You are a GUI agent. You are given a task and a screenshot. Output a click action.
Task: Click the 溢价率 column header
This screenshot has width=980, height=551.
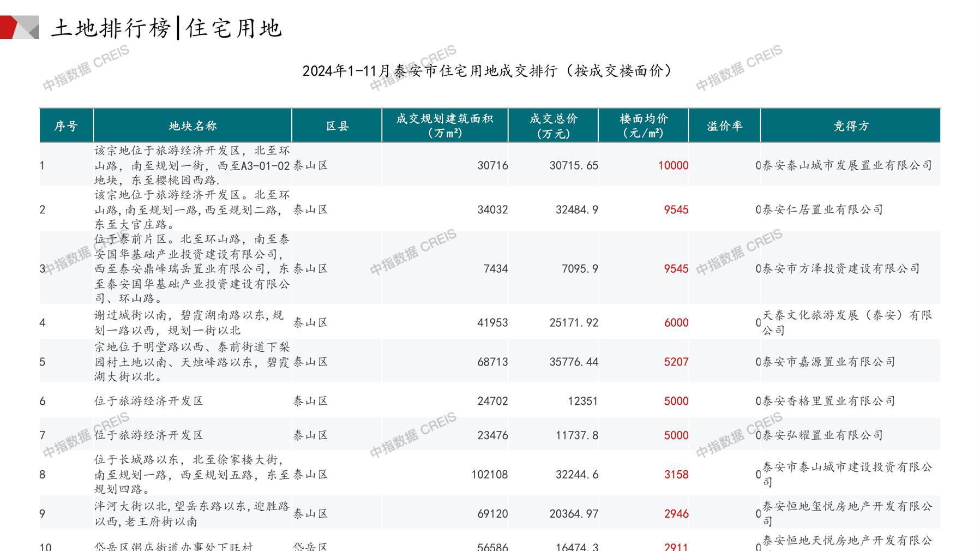[x=724, y=126]
